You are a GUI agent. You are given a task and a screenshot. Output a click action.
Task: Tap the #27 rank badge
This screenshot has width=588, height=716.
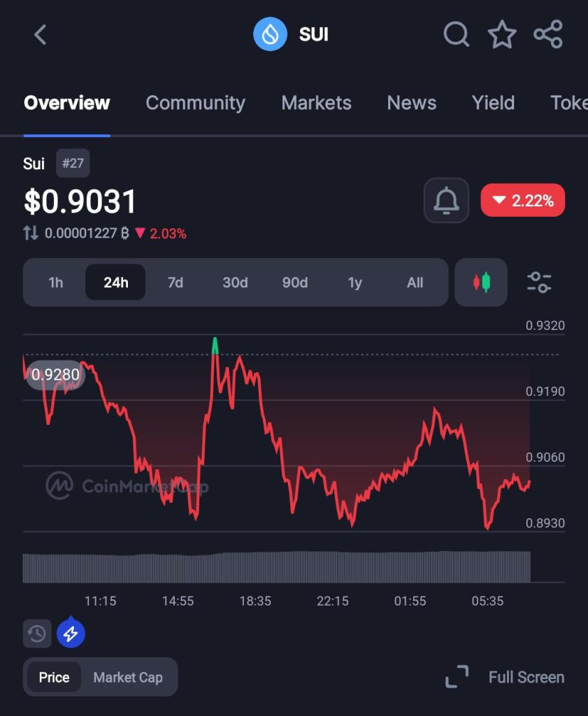(73, 163)
